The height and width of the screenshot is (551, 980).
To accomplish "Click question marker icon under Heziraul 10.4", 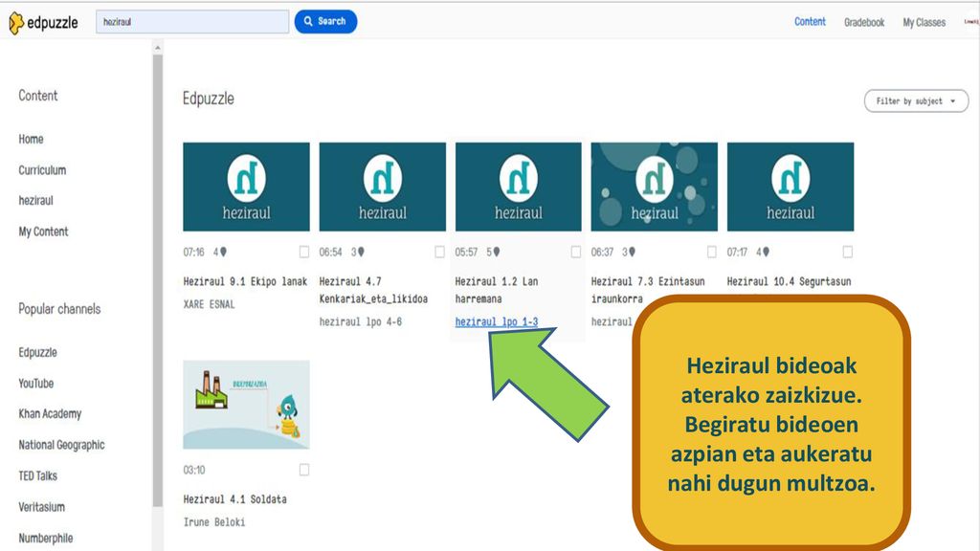I will pyautogui.click(x=766, y=252).
